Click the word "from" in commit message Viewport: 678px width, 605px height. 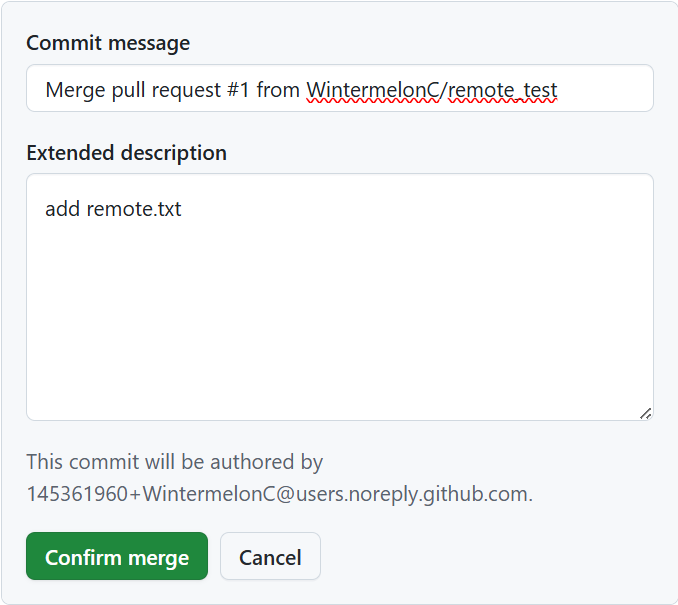[278, 90]
